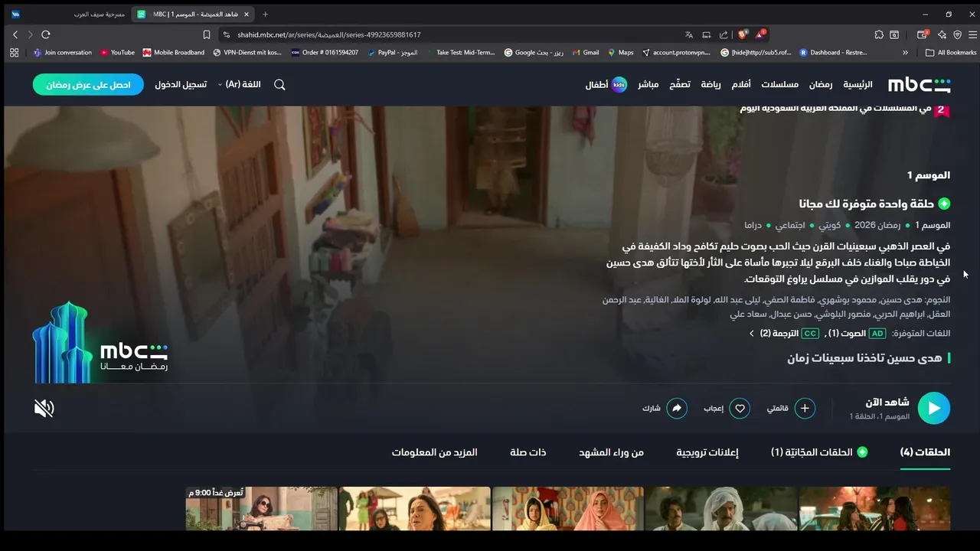Open a new tab with the plus button
This screenshot has height=551, width=980.
pos(266,14)
